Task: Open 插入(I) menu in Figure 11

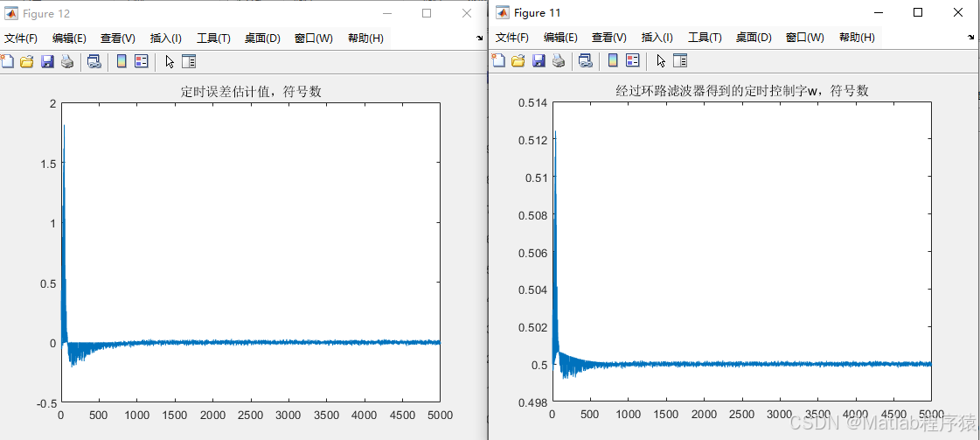Action: 657,38
